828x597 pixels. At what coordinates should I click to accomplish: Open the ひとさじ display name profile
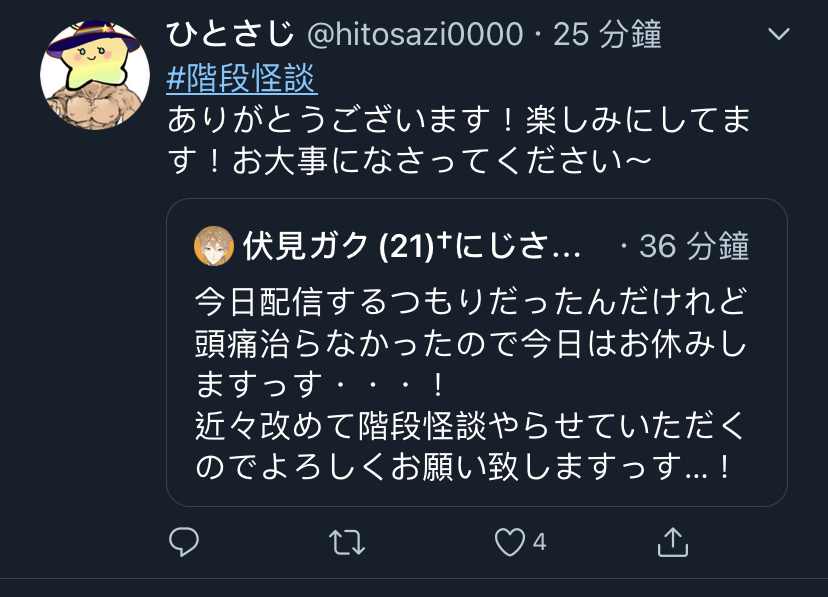pyautogui.click(x=230, y=34)
